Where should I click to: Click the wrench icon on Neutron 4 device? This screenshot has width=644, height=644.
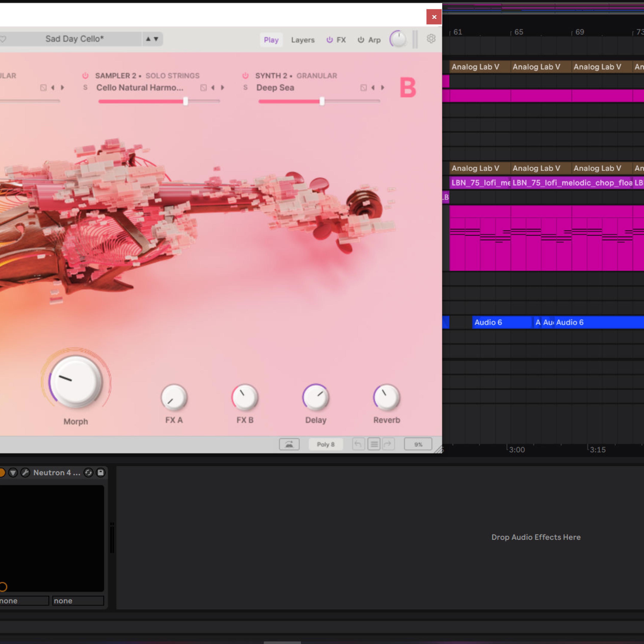pyautogui.click(x=25, y=472)
